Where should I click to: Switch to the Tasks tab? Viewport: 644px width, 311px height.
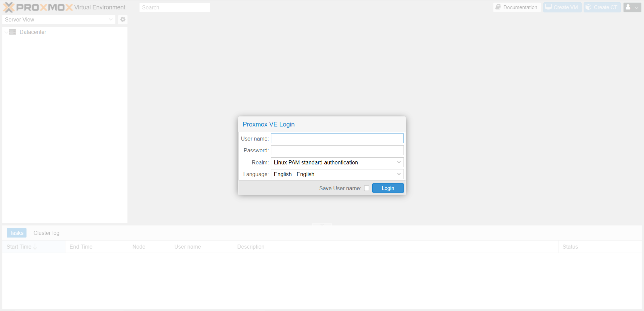point(16,233)
